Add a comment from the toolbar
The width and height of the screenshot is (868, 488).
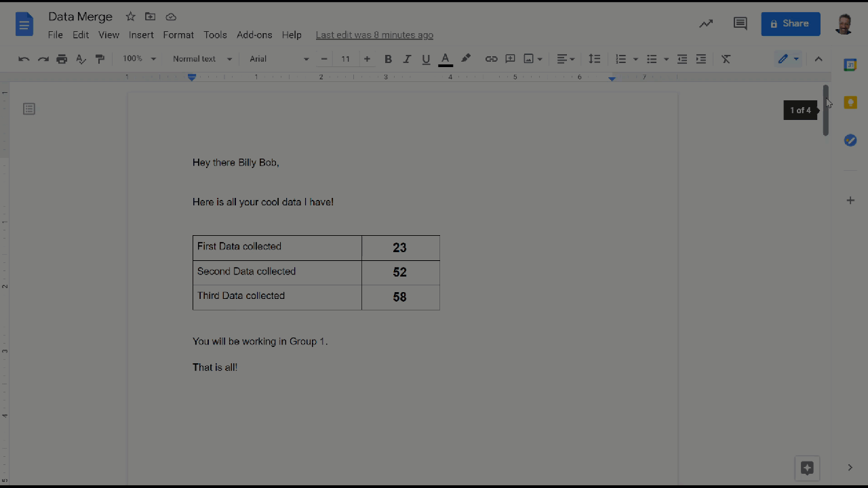510,59
